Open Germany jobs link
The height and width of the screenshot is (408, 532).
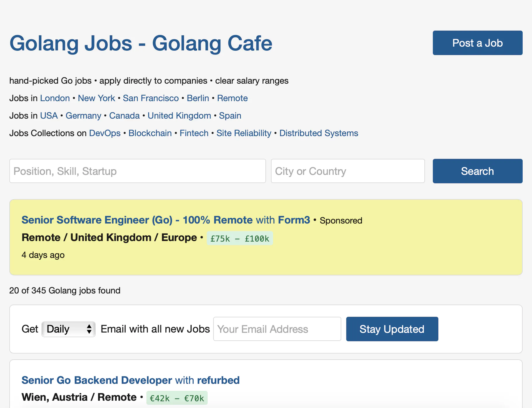point(83,116)
